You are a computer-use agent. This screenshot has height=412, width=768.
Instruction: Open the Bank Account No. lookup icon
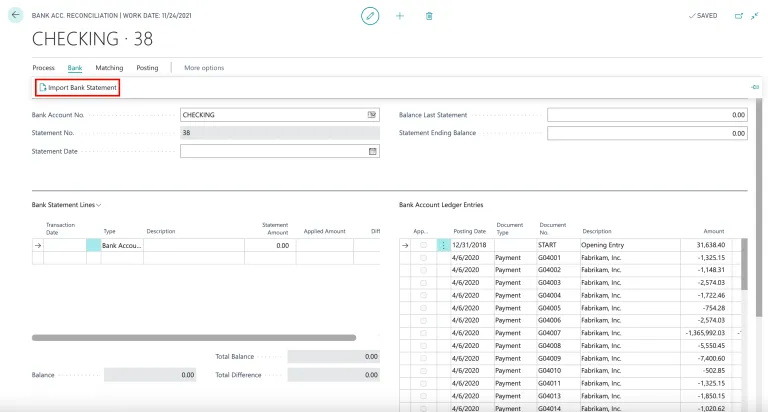372,115
